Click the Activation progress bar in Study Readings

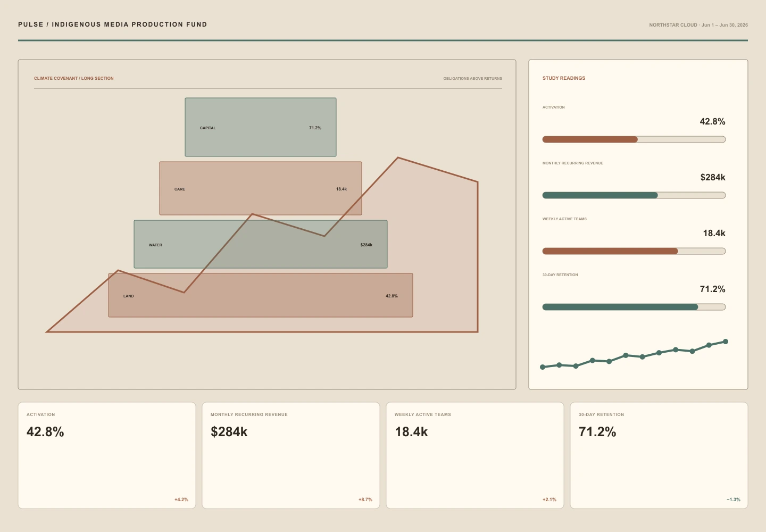coord(634,139)
